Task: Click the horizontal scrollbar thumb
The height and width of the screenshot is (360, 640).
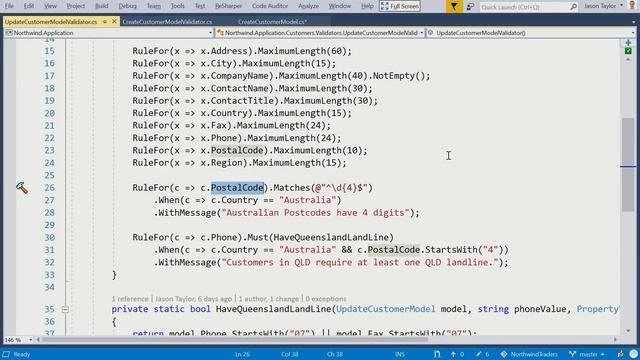Action: [x=235, y=340]
